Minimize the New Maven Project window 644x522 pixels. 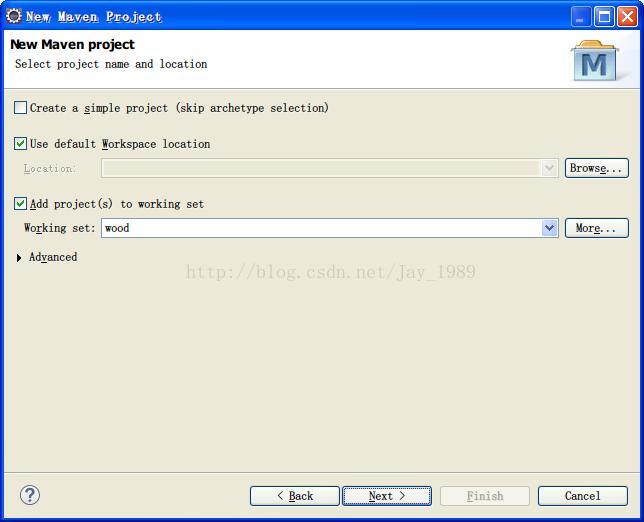(581, 17)
